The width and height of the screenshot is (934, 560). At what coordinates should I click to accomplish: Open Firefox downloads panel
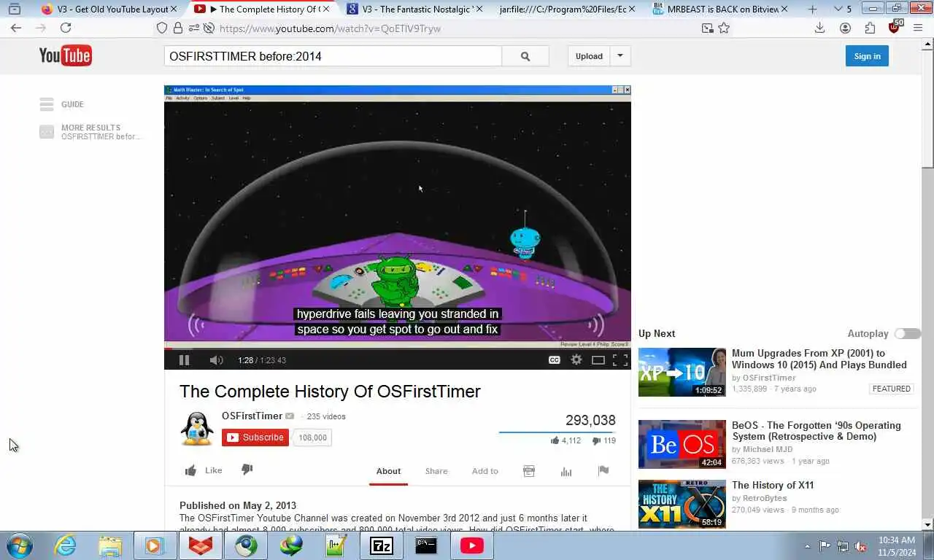coord(820,28)
